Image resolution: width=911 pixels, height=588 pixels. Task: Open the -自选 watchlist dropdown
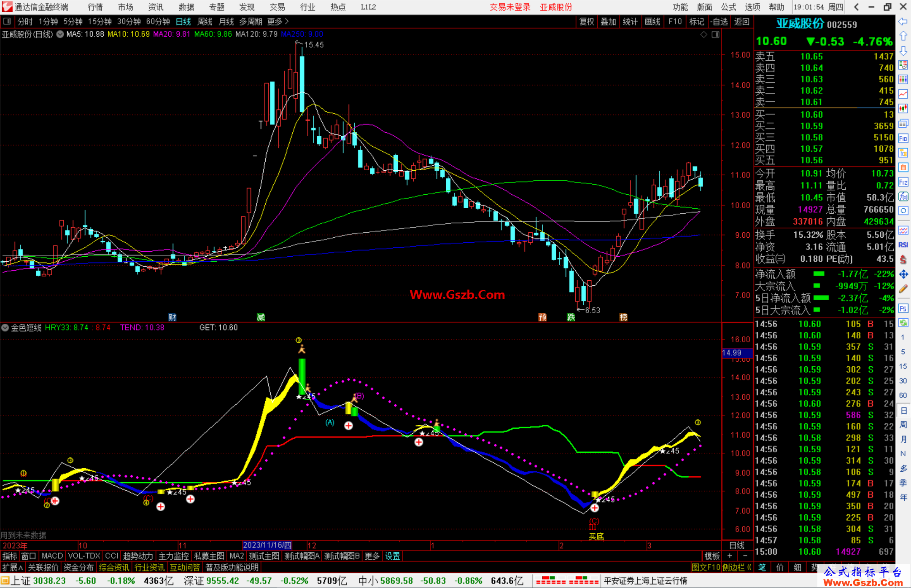pos(719,21)
